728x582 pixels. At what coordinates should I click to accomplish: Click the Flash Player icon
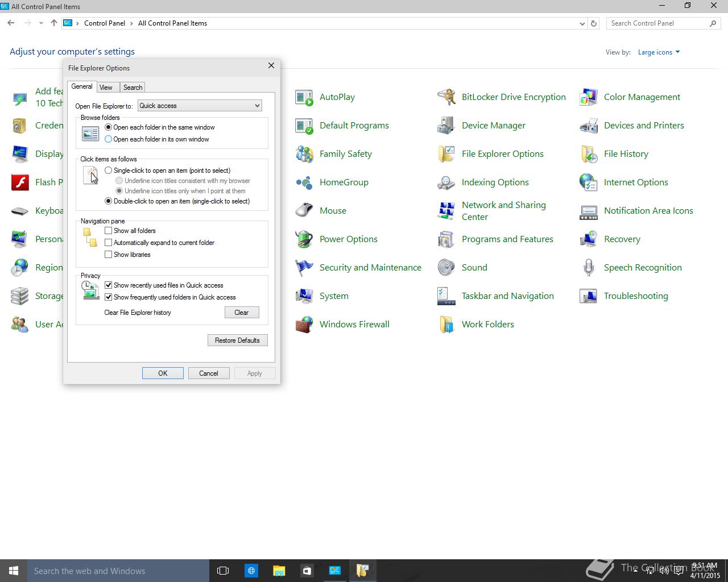point(20,182)
